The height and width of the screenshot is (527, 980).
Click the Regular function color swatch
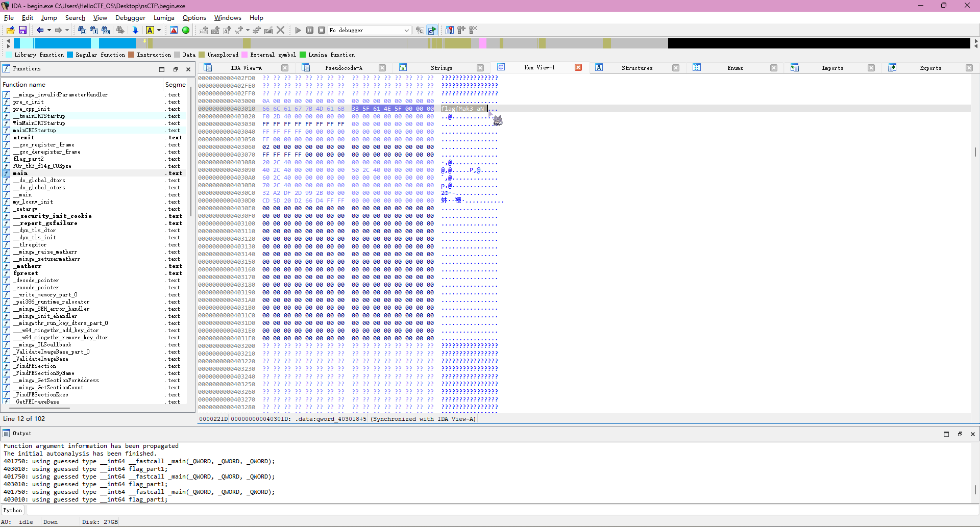coord(70,55)
